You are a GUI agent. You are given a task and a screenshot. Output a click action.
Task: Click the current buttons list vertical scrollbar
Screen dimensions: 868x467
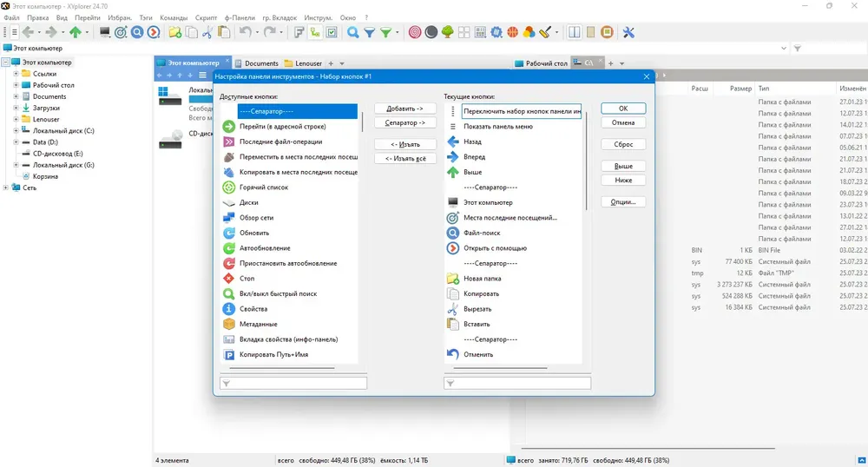(x=586, y=161)
